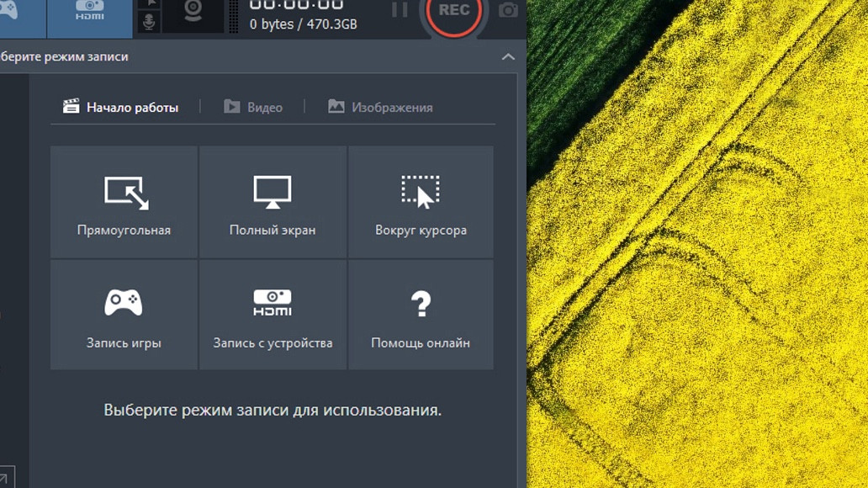Pause recording with the pause button
Screen dimensions: 868x488
point(400,9)
